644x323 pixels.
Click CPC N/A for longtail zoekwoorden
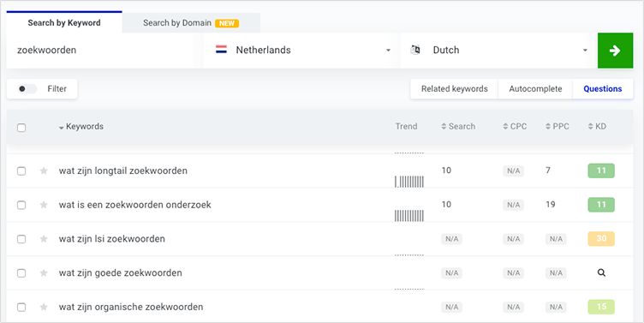(x=513, y=171)
